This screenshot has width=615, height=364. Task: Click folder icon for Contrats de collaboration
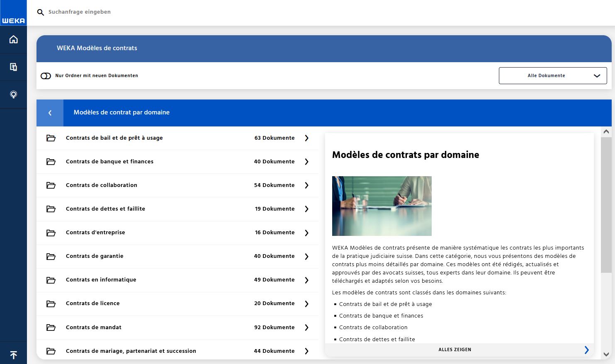click(51, 185)
